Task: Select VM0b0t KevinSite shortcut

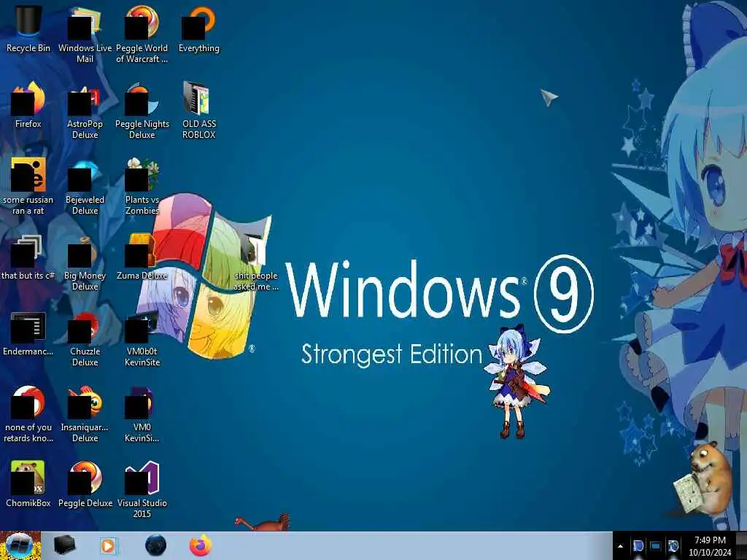Action: coord(142,338)
